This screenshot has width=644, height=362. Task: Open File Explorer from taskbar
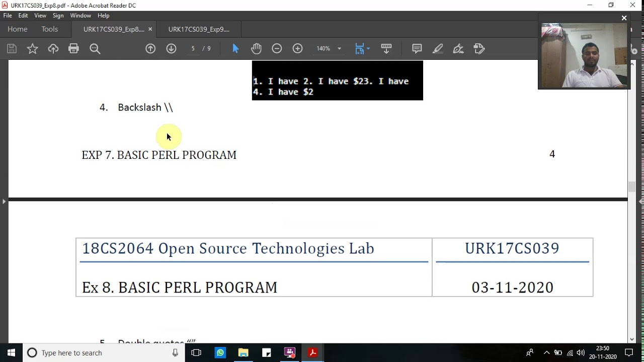(x=244, y=353)
